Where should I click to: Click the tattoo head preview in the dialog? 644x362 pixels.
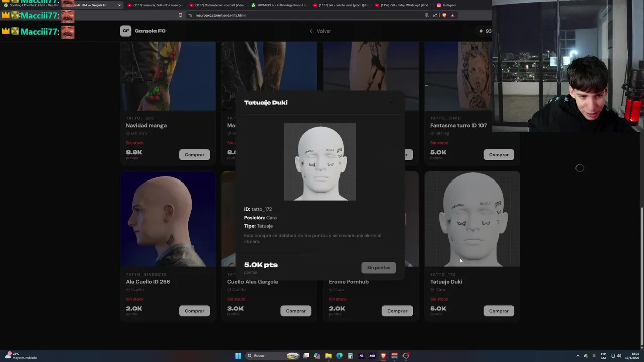(320, 161)
